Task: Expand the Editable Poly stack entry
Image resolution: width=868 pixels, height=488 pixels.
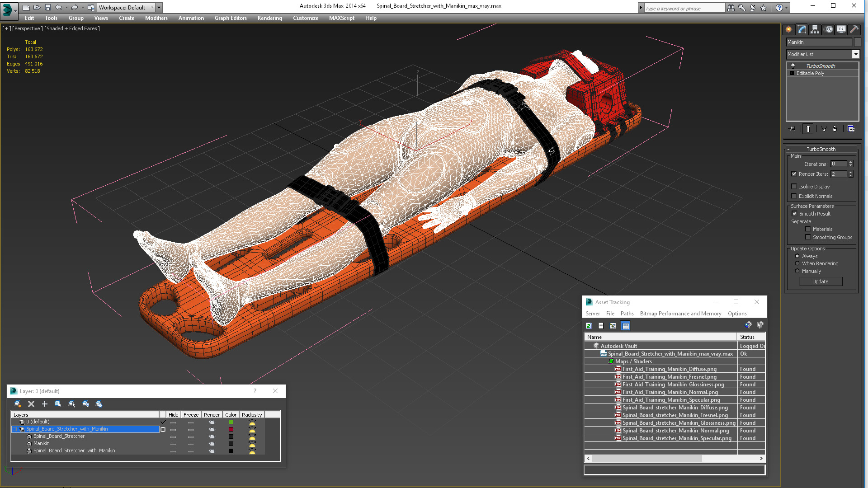Action: tap(792, 73)
